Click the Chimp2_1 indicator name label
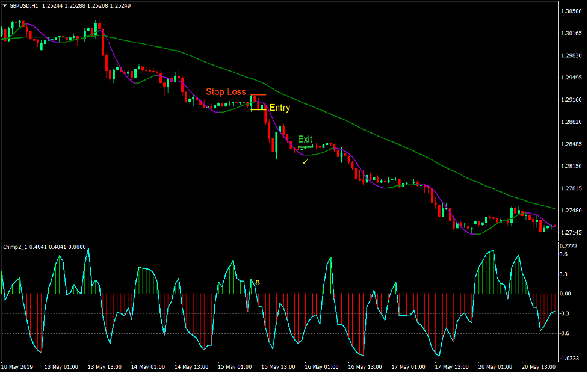Screen dimensions: 588x373 point(16,246)
